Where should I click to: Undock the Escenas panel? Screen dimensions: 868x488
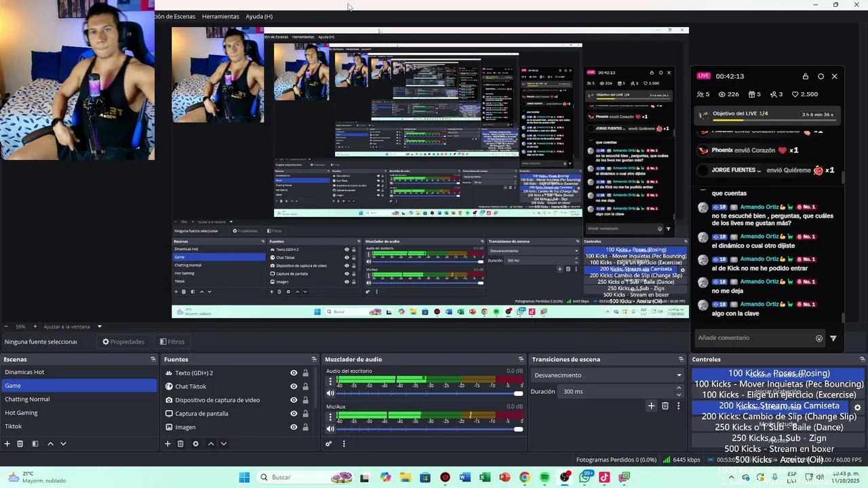pos(153,359)
